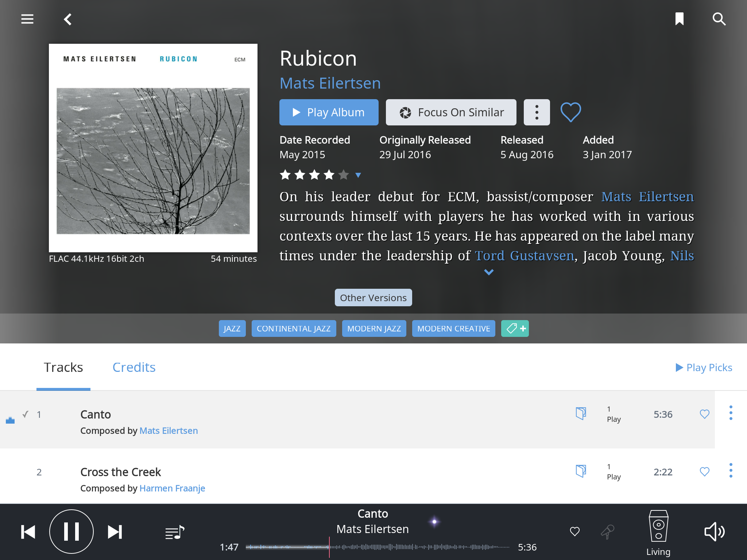Open the volume control speaker icon
747x560 pixels.
[x=714, y=532]
